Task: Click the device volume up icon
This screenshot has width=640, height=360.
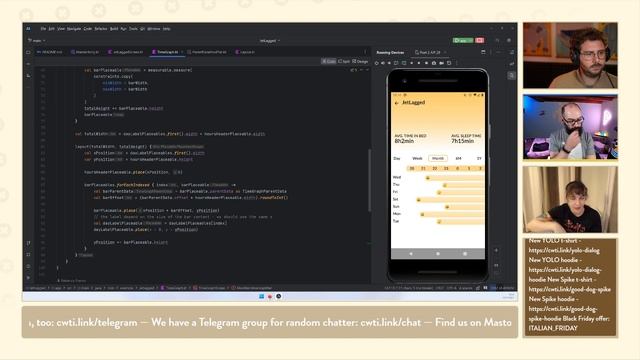Action: [383, 63]
